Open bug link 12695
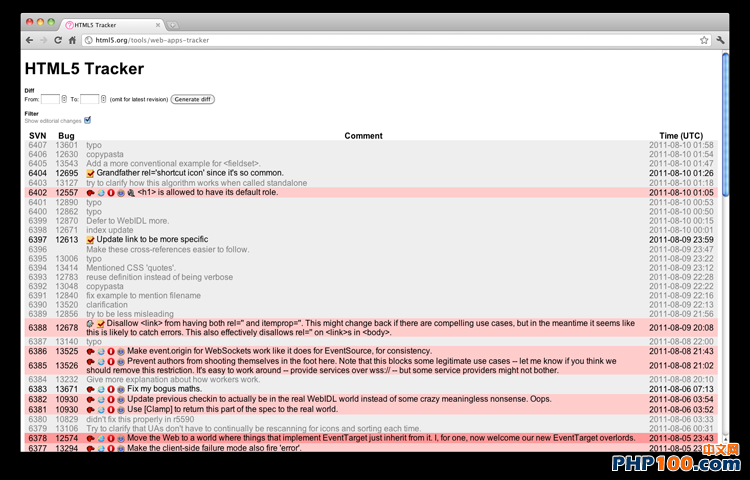Image resolution: width=750 pixels, height=480 pixels. (x=66, y=173)
